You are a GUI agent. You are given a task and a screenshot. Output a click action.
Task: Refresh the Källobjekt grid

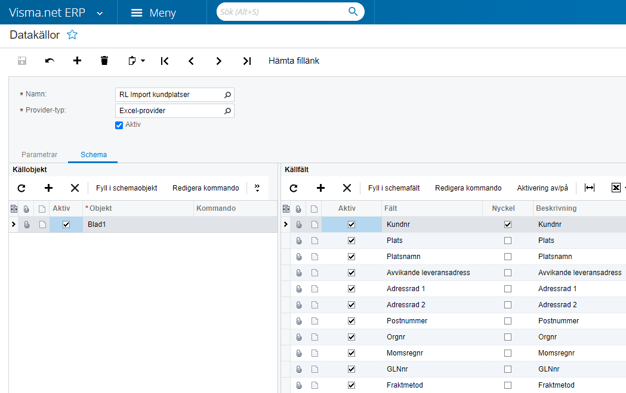[x=22, y=188]
